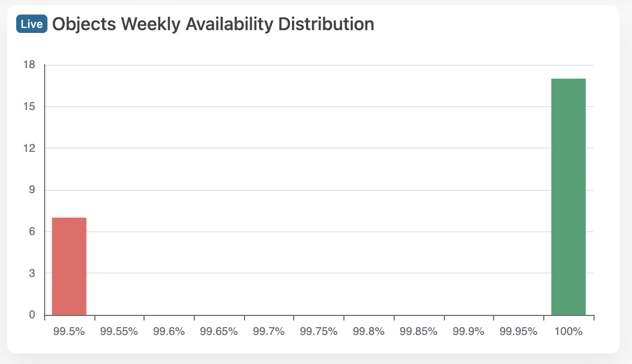Click the 99.6% axis label
The height and width of the screenshot is (364, 632).
pyautogui.click(x=169, y=331)
